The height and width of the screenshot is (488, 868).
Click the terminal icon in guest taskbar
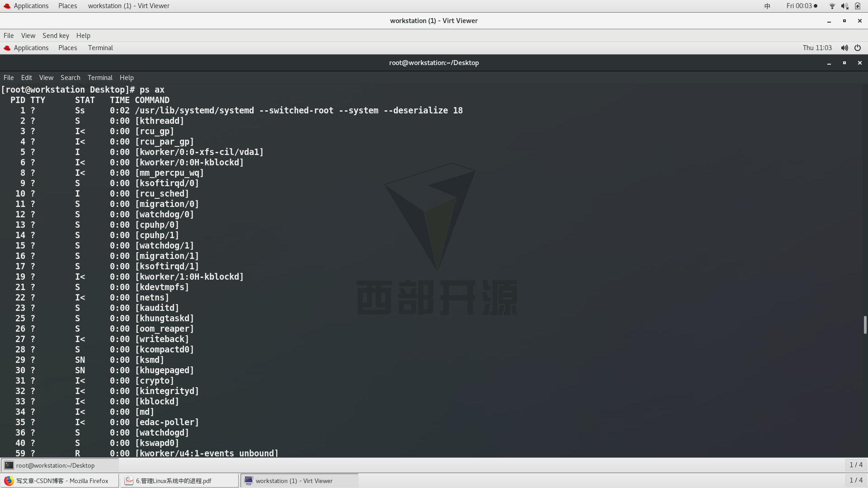pos(9,465)
